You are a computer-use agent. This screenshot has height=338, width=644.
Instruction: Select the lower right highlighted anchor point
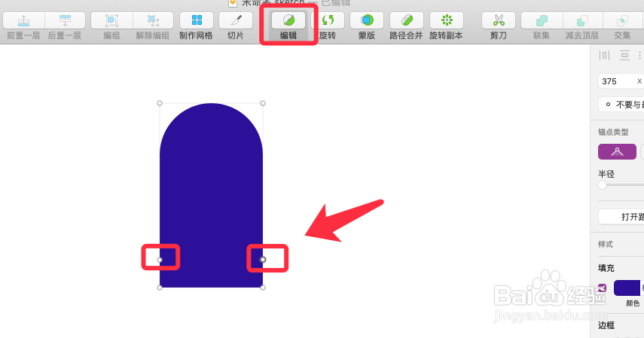pyautogui.click(x=263, y=260)
